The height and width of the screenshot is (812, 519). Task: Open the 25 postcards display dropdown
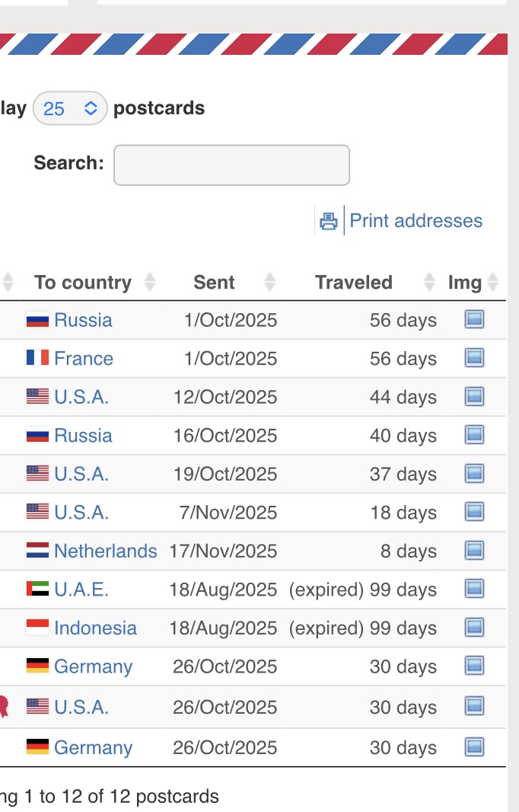coord(70,108)
